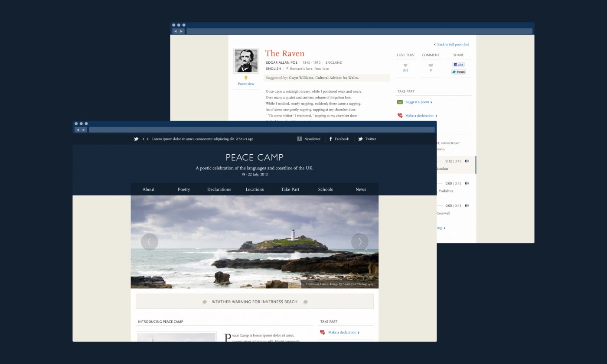Open the About menu item
This screenshot has height=364, width=607.
point(148,189)
